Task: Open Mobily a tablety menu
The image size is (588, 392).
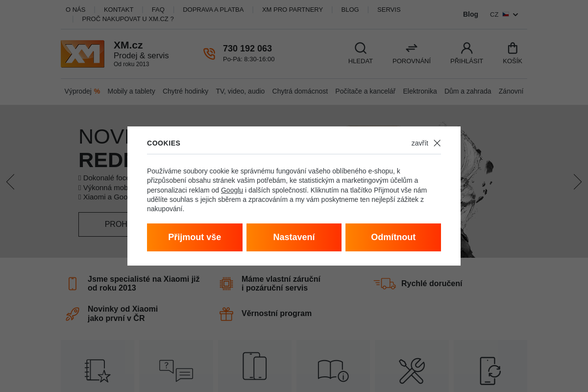Action: [x=131, y=91]
